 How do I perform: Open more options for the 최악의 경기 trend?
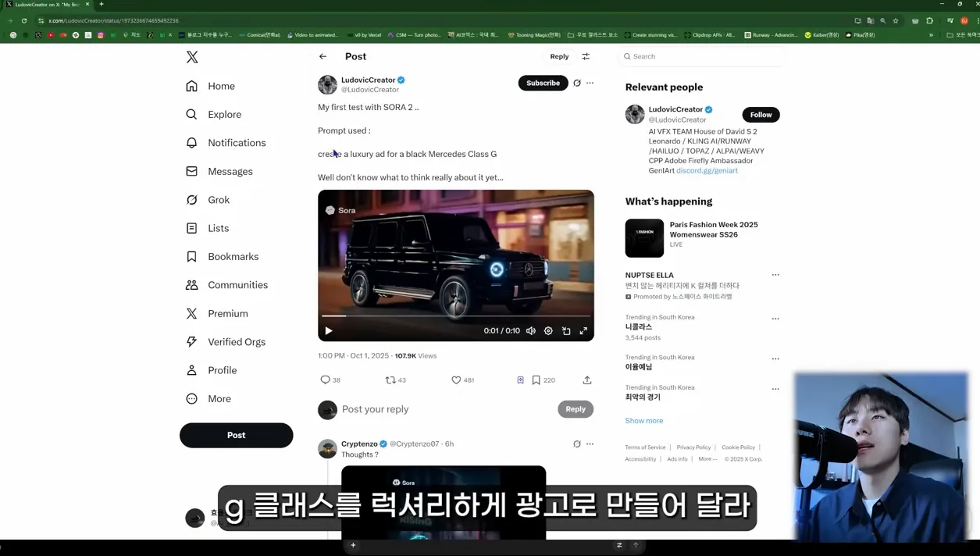point(775,389)
